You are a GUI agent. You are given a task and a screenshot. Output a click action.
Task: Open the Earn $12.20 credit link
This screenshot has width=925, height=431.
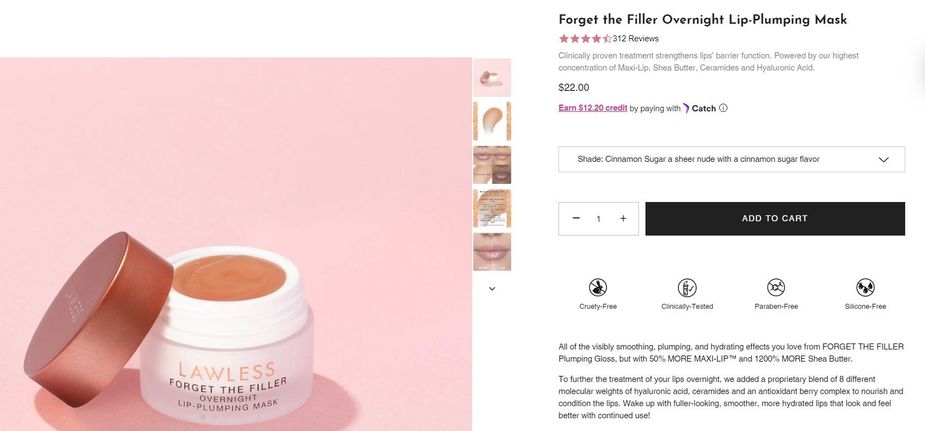tap(592, 108)
